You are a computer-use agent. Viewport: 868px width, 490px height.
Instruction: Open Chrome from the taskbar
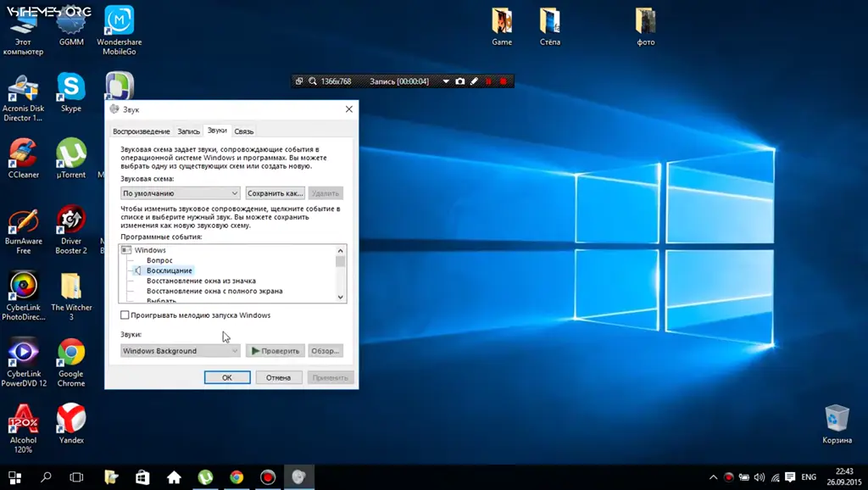[236, 477]
